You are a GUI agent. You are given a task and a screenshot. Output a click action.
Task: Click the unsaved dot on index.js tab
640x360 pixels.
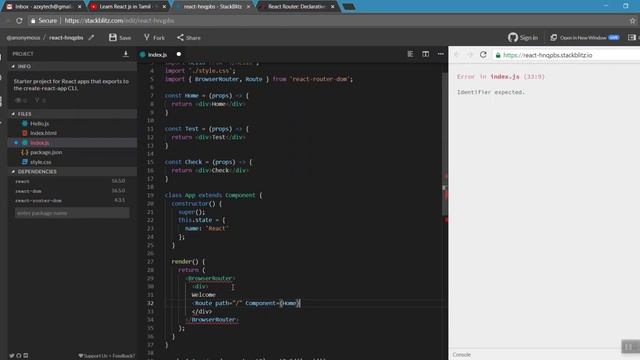coord(179,54)
